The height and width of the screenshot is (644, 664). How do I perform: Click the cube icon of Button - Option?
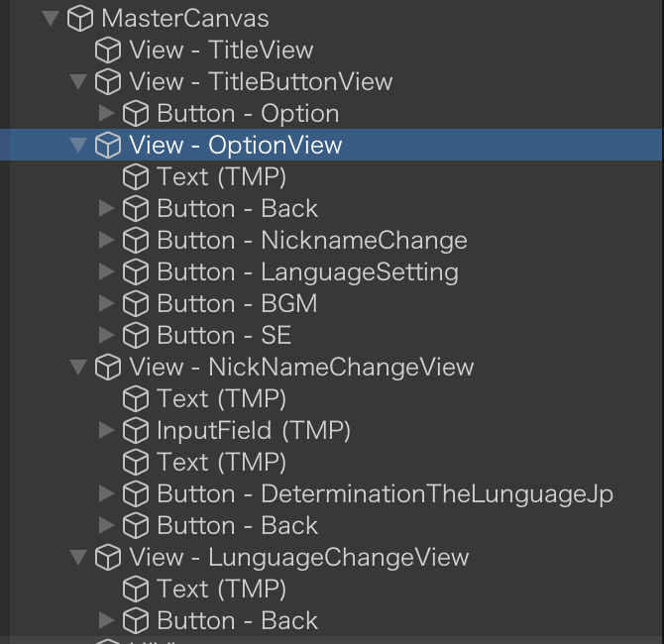click(136, 114)
